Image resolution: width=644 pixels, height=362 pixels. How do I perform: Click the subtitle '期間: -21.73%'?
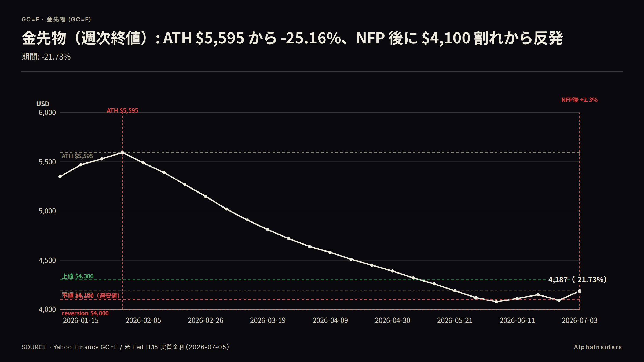click(x=46, y=57)
